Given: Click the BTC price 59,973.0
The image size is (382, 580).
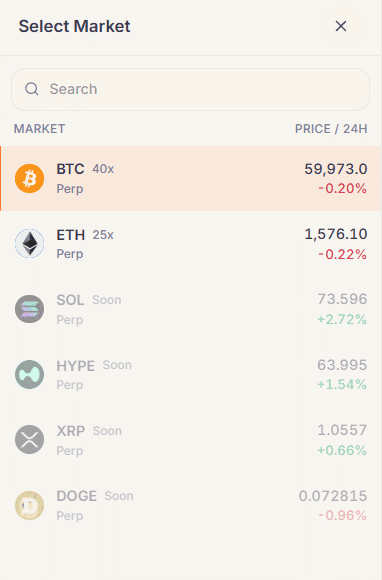Looking at the screenshot, I should pyautogui.click(x=336, y=169).
